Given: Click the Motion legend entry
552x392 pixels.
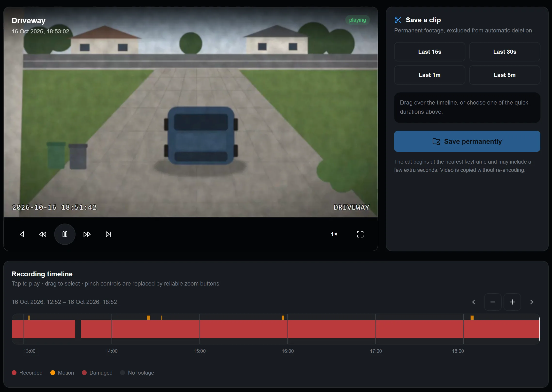Looking at the screenshot, I should [x=62, y=373].
